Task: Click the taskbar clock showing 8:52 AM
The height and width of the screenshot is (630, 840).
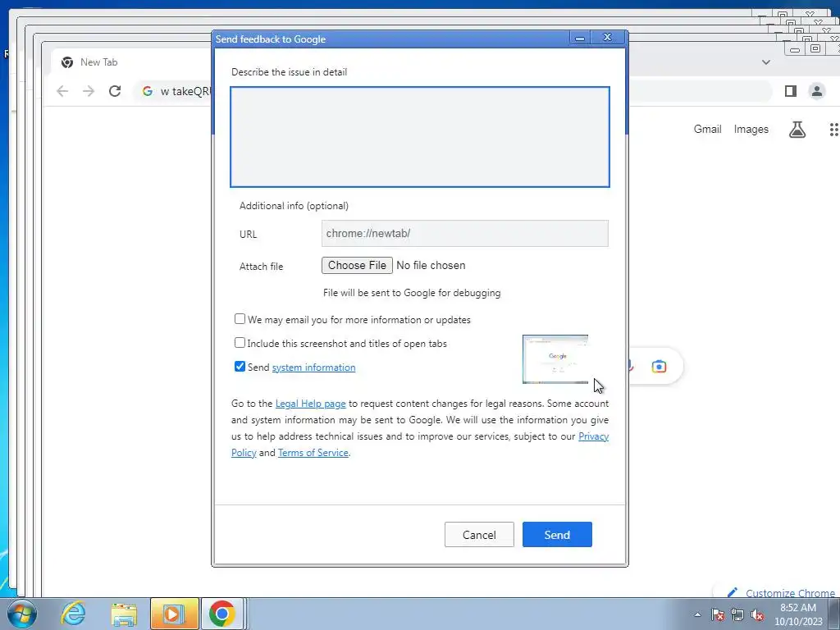Action: [798, 614]
